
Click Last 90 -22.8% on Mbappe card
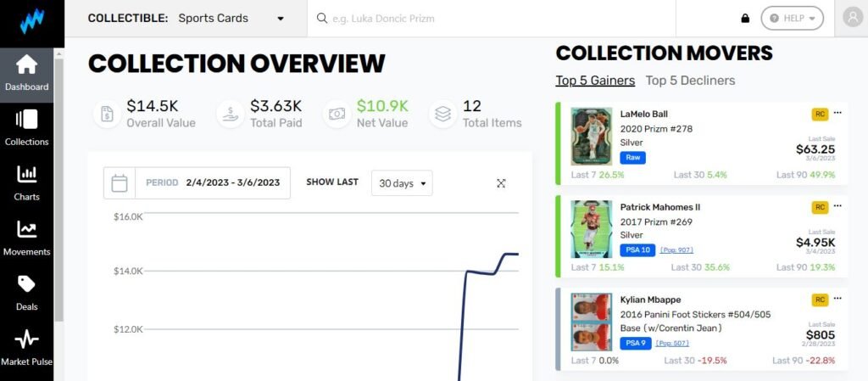[804, 361]
